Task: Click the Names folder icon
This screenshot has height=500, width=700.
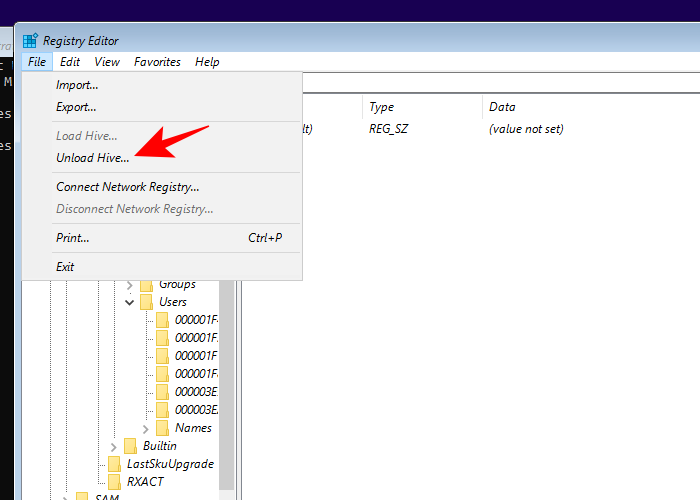Action: pyautogui.click(x=163, y=428)
